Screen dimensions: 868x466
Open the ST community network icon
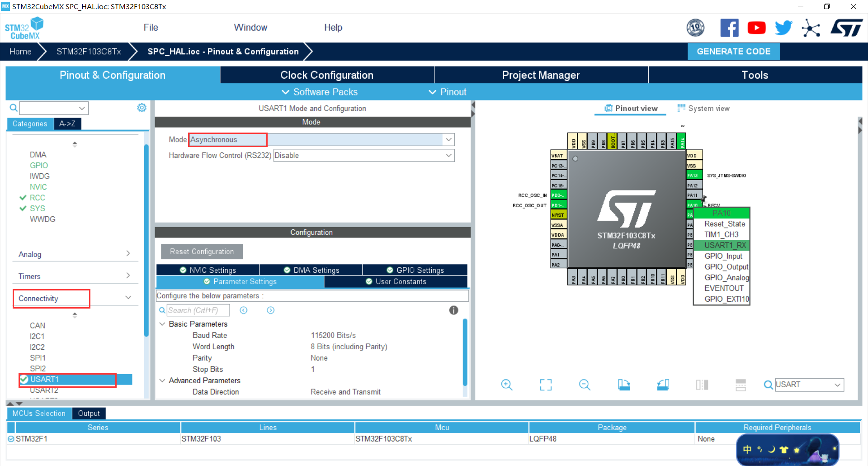(811, 28)
